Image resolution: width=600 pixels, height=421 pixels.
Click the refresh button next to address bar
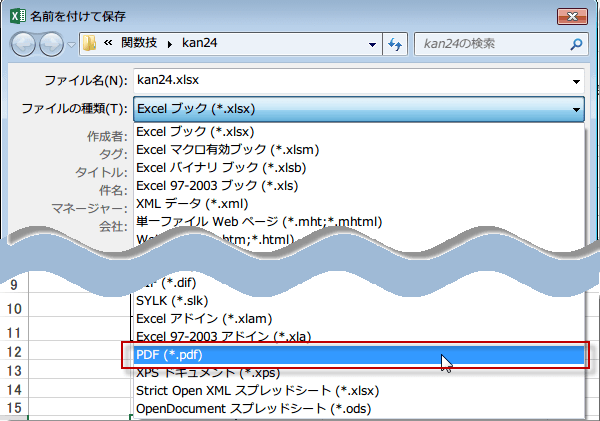[395, 44]
